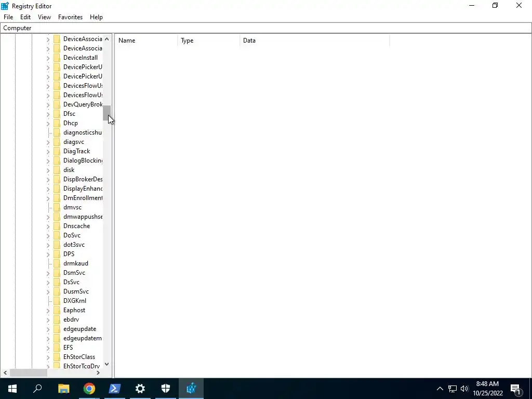Expand the disk key
The width and height of the screenshot is (532, 399).
pyautogui.click(x=48, y=170)
